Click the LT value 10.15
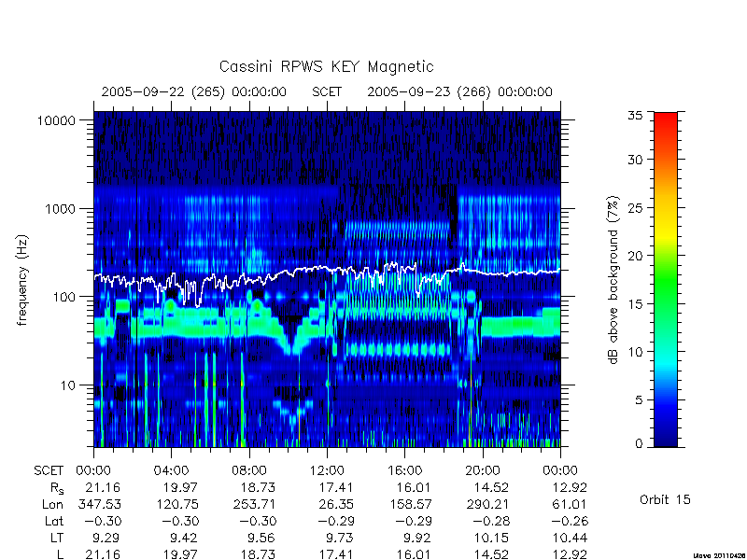This screenshot has height=560, width=747. (491, 539)
